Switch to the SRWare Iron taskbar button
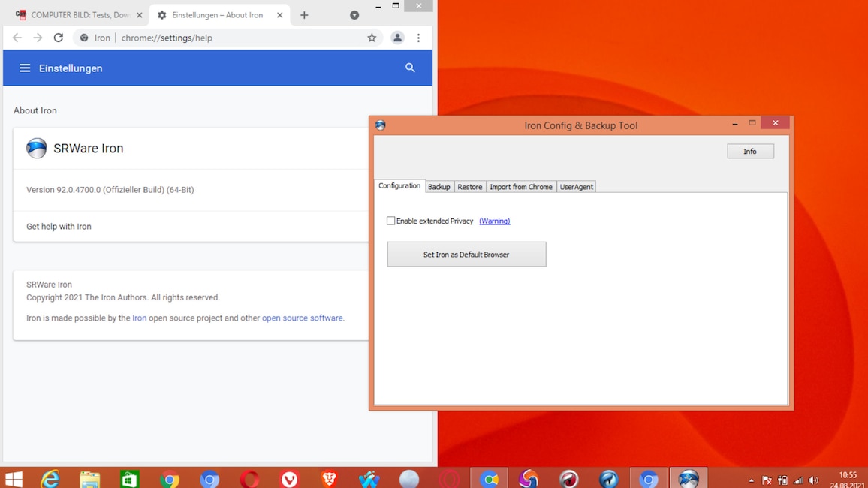868x488 pixels. pyautogui.click(x=688, y=478)
